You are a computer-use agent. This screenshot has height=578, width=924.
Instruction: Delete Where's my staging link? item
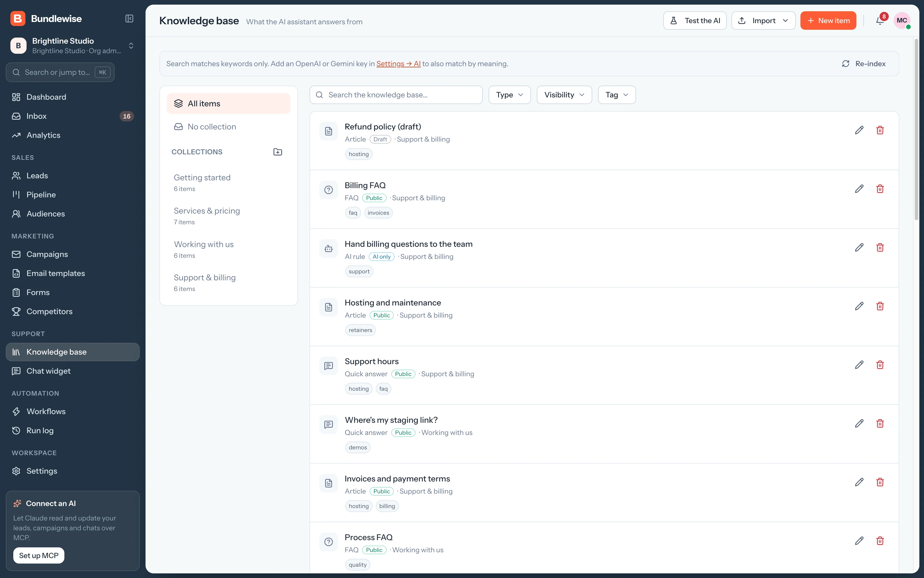880,424
